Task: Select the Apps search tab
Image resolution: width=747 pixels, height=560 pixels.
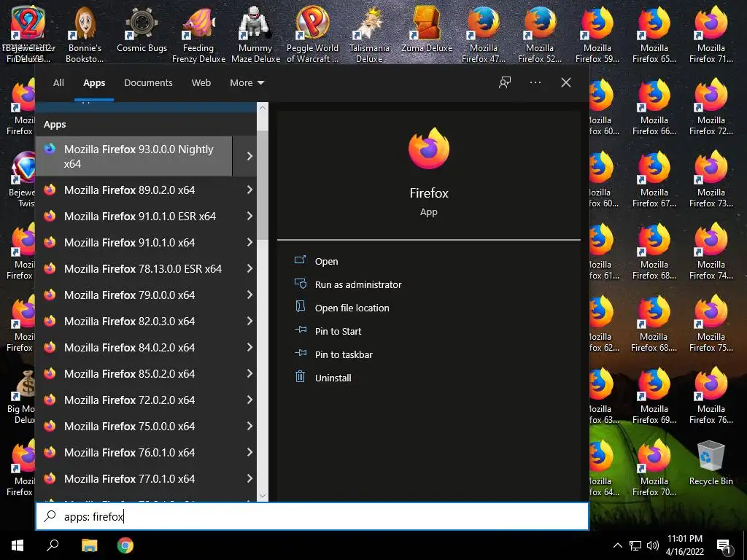Action: [x=94, y=83]
